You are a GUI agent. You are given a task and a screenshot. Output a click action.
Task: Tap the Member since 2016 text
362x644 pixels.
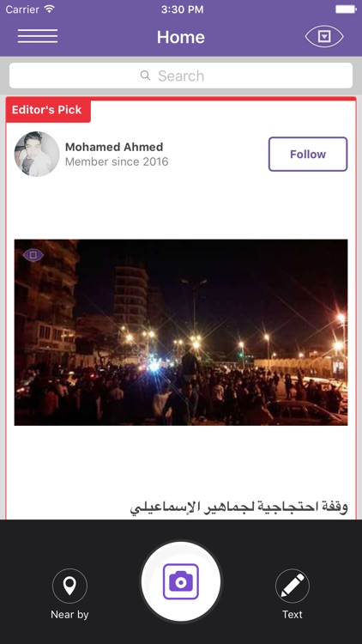(117, 161)
